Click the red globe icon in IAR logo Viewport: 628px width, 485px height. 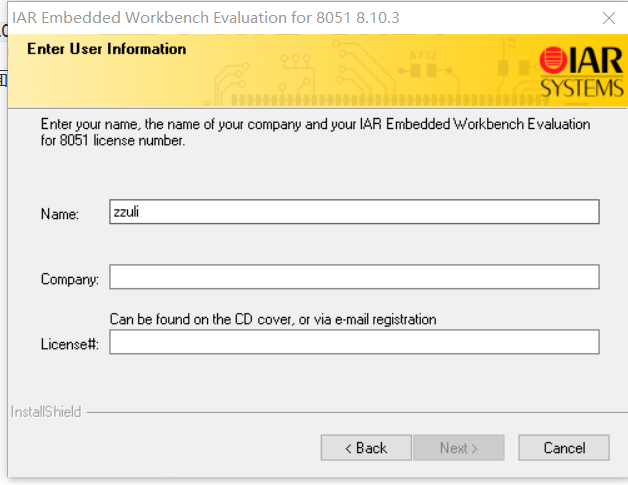coord(553,60)
